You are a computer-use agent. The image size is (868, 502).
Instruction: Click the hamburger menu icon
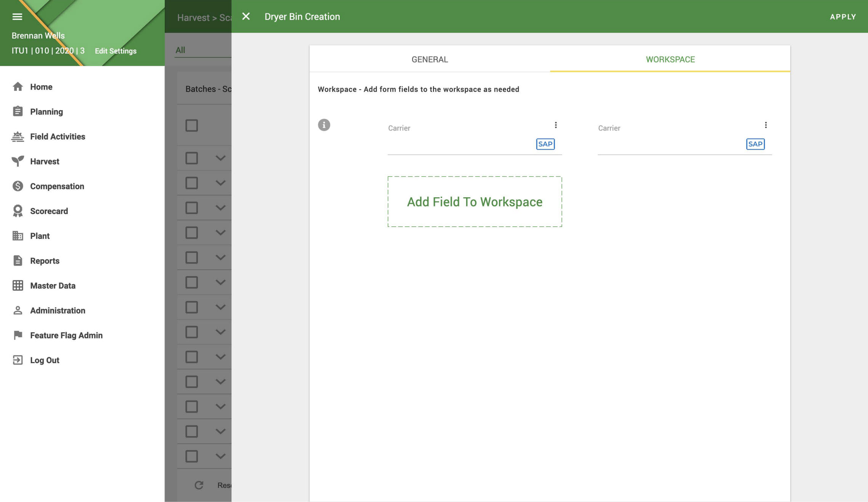tap(17, 17)
